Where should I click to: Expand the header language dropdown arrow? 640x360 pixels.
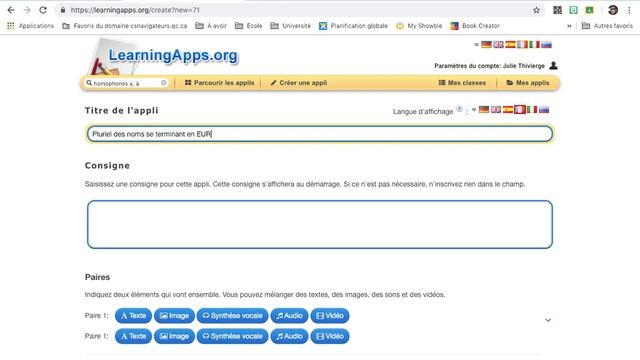(476, 45)
